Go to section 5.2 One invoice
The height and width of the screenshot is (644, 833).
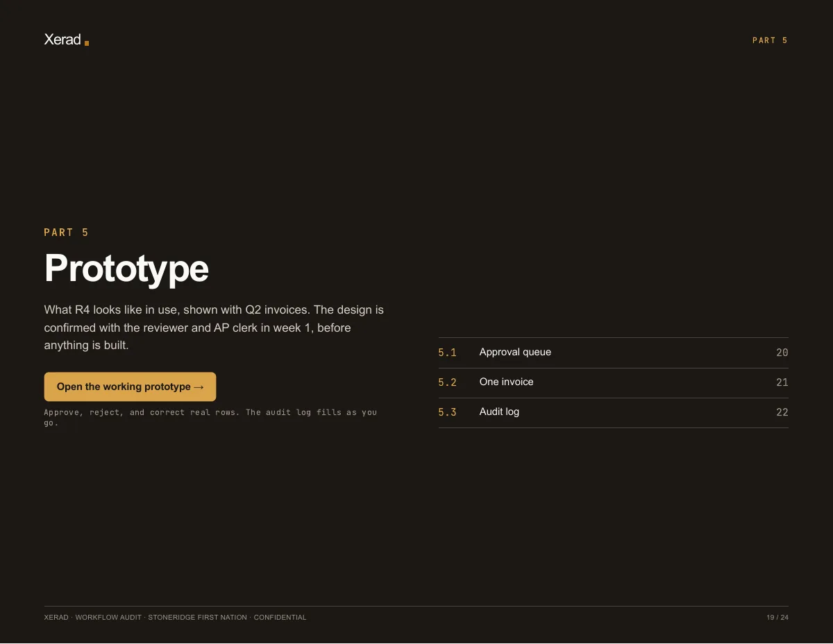coord(613,382)
